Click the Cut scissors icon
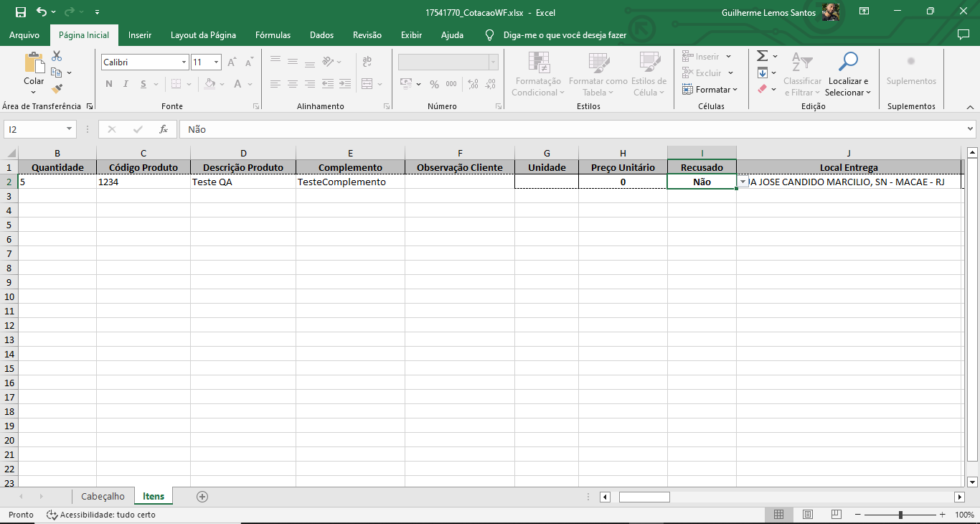 (57, 56)
